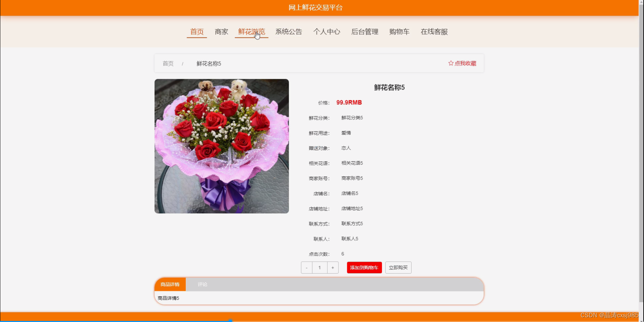
Task: Click the 首页 breadcrumb link
Action: coord(168,63)
